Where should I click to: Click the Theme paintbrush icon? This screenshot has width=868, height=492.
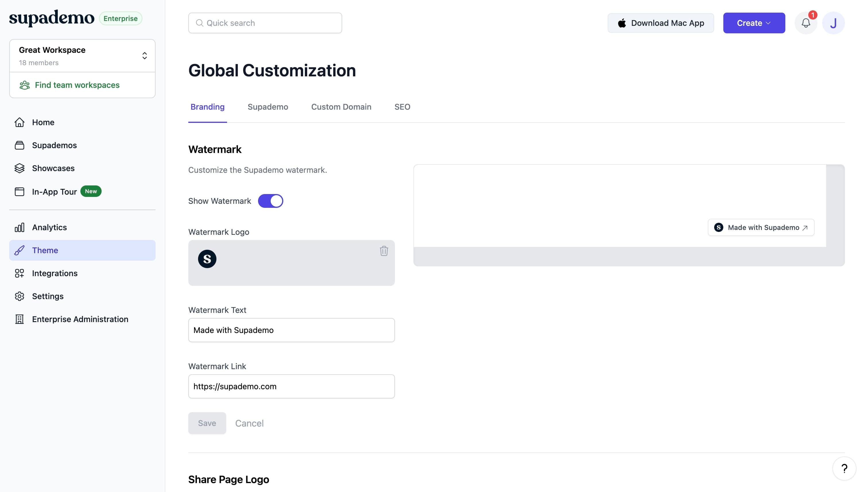point(20,250)
